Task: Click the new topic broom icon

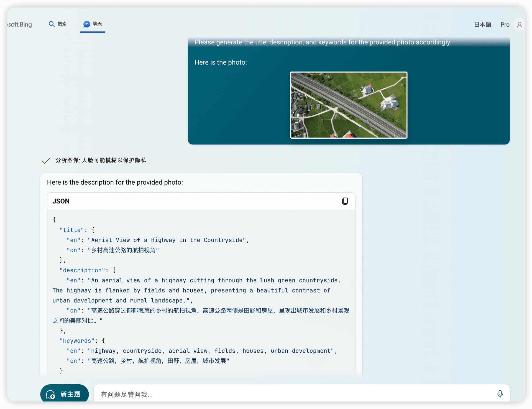Action: (x=50, y=394)
